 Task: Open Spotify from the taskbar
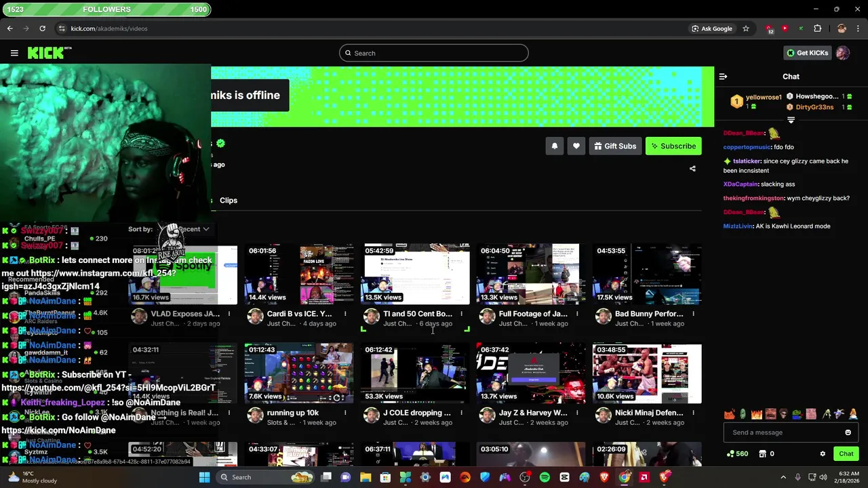tap(545, 477)
